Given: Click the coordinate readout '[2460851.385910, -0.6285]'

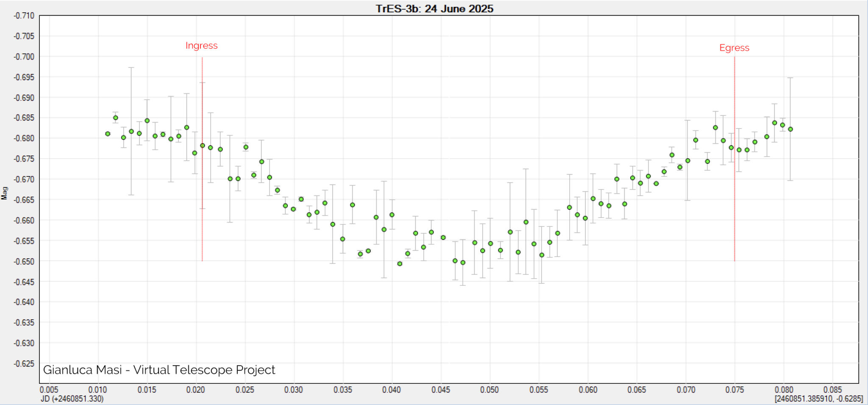Looking at the screenshot, I should point(818,399).
